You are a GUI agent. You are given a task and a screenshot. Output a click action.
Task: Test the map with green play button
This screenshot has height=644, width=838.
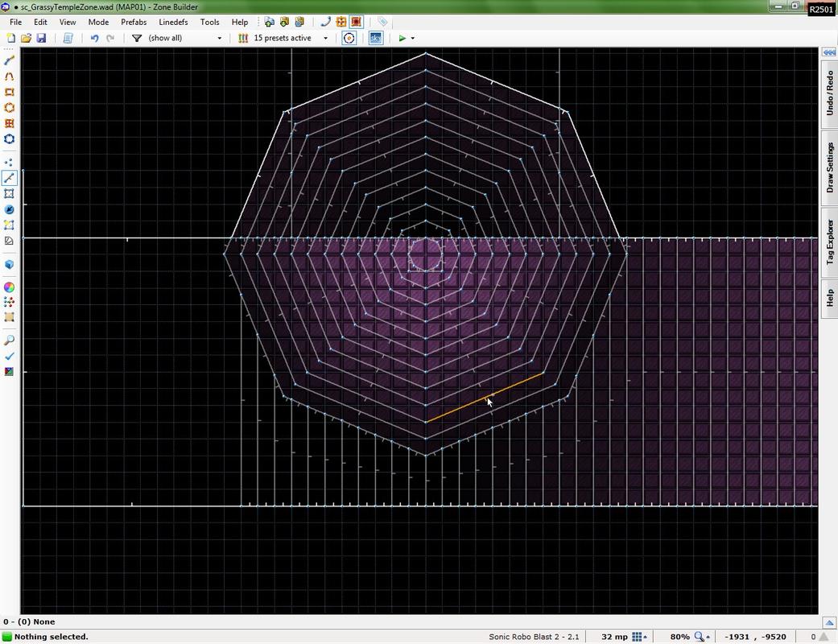point(402,38)
